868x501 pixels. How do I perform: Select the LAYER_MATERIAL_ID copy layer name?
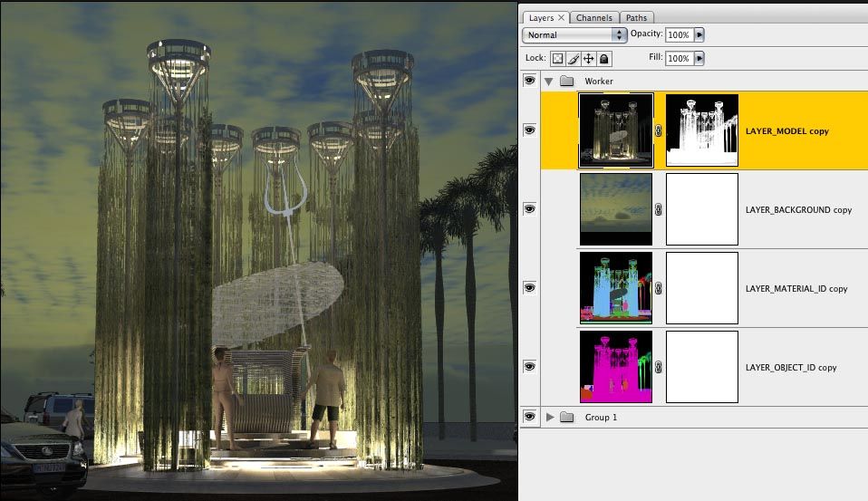(x=796, y=289)
